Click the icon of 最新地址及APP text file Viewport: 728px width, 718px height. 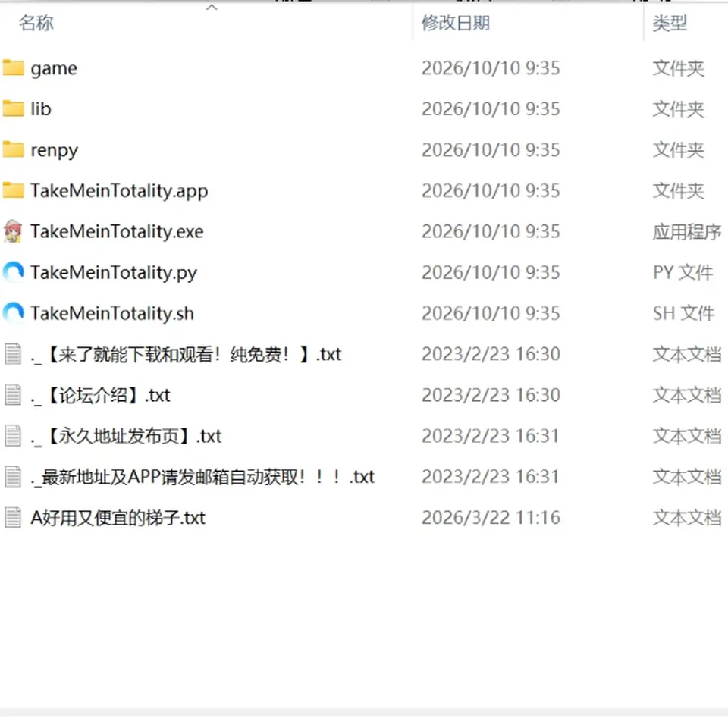click(x=13, y=477)
